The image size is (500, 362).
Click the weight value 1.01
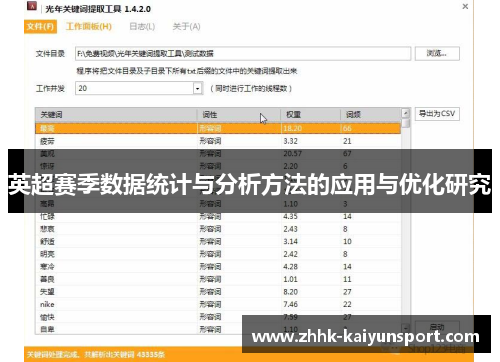click(x=290, y=279)
